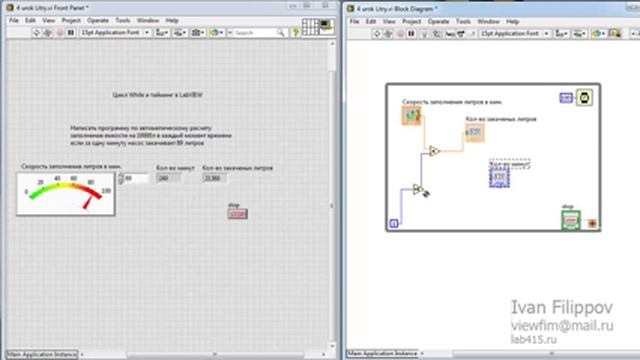Click Step Out in Block Diagram toolbar
This screenshot has width=640, height=360.
[x=472, y=34]
